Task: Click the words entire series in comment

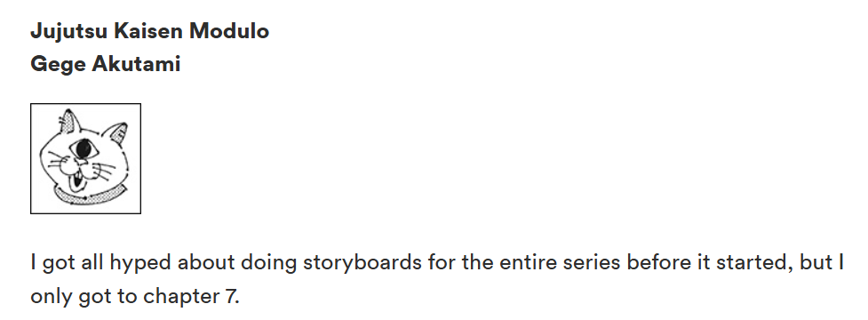Action: pos(560,262)
